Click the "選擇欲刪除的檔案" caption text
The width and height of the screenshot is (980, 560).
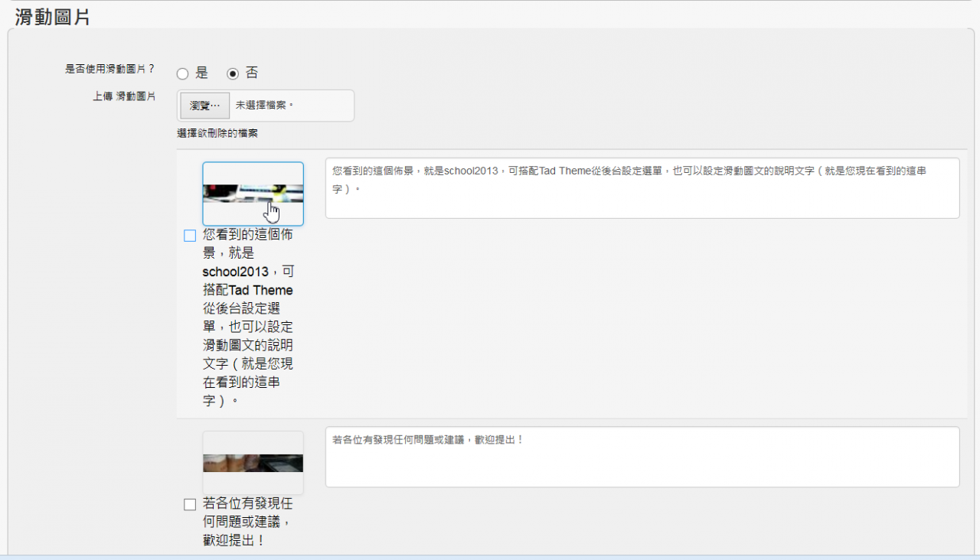click(x=217, y=133)
